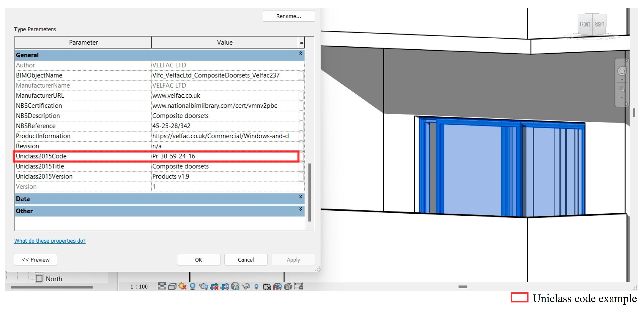Click the equals column header
Viewport: 644px width, 312px height.
[x=301, y=42]
